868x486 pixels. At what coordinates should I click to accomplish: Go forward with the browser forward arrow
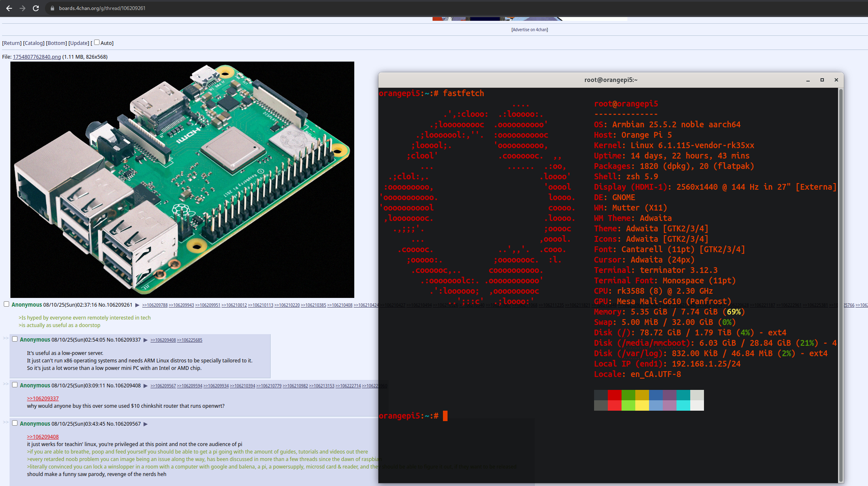(x=22, y=8)
